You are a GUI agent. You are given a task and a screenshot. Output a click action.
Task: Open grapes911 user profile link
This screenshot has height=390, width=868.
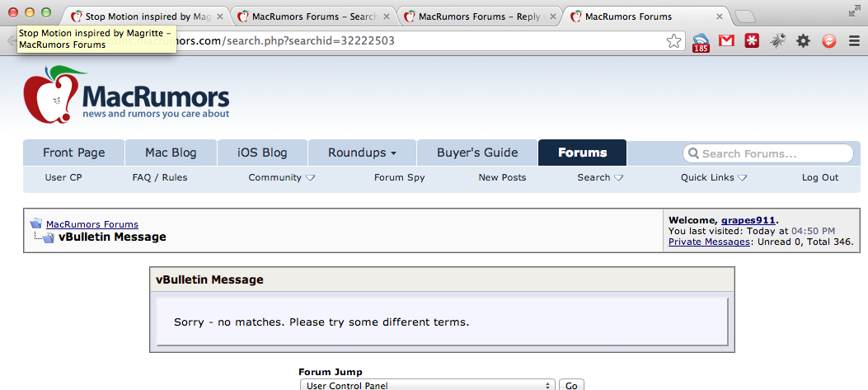tap(748, 220)
